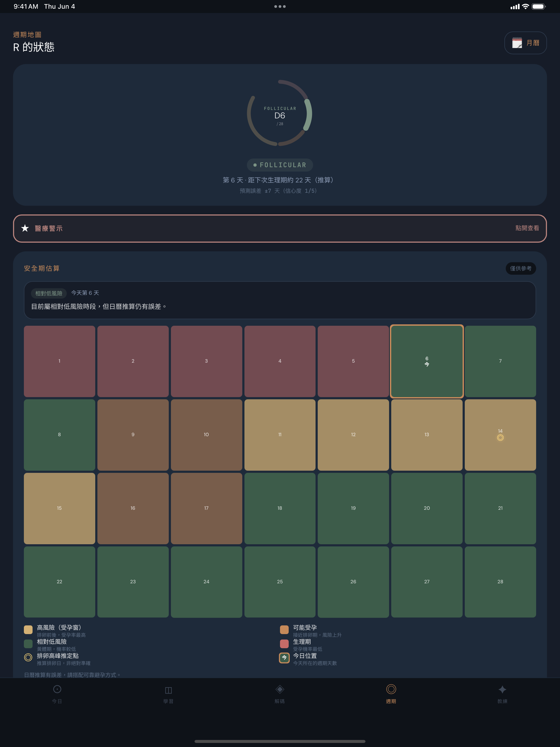Select cycle day 7 tile
The width and height of the screenshot is (560, 747).
(500, 361)
